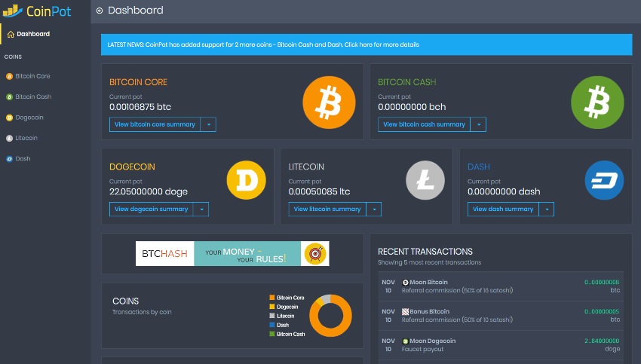The width and height of the screenshot is (641, 364).
Task: Click the large orange Bitcoin Core logo
Action: click(x=329, y=102)
